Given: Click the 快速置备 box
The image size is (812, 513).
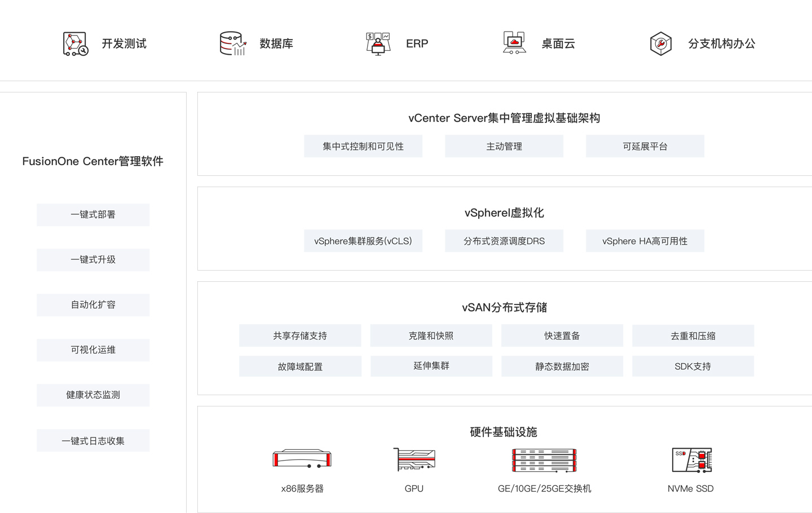Looking at the screenshot, I should [x=562, y=335].
